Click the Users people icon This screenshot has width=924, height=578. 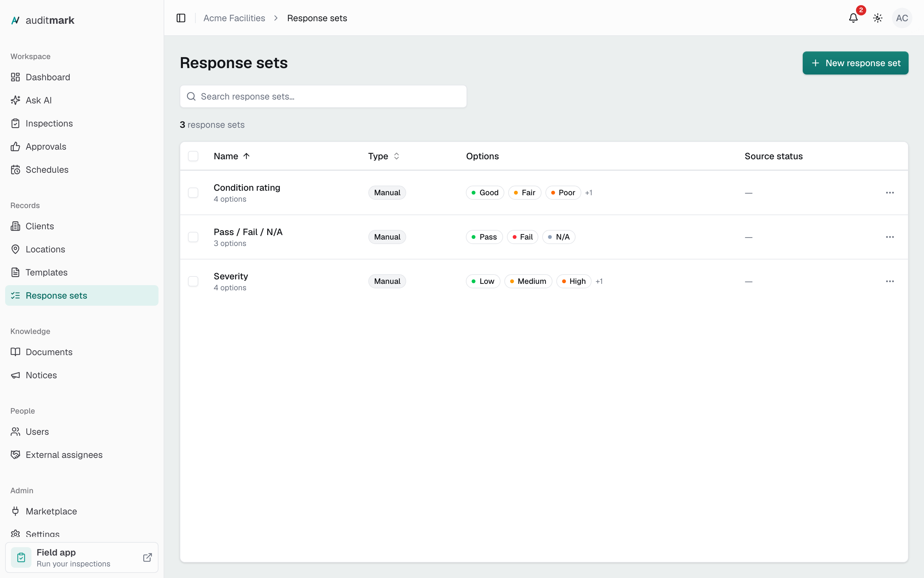15,432
